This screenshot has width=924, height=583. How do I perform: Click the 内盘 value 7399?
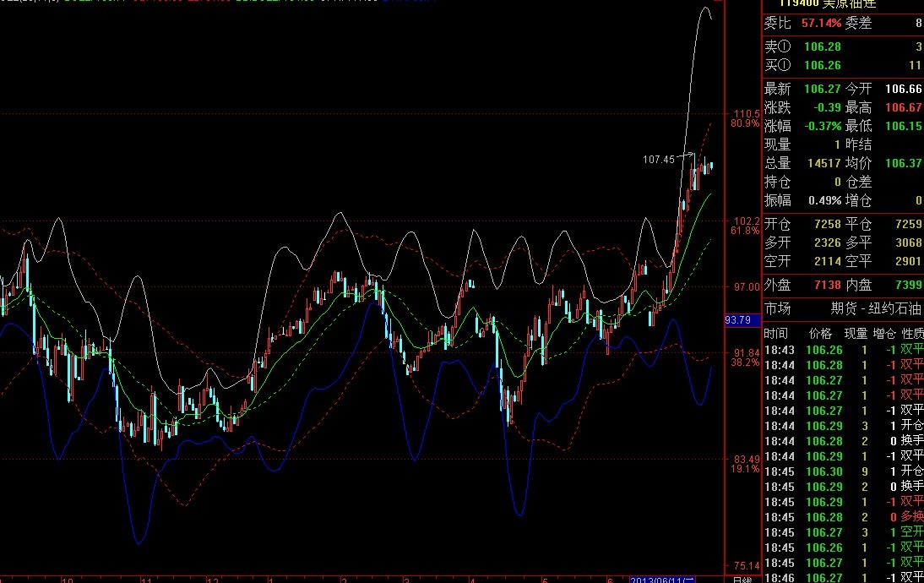click(909, 286)
